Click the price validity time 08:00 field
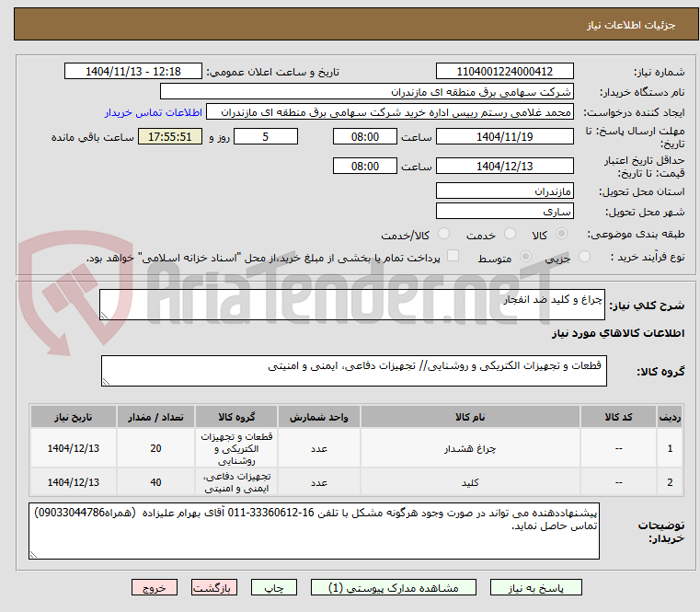Viewport: 700px width, 612px height. 365,166
